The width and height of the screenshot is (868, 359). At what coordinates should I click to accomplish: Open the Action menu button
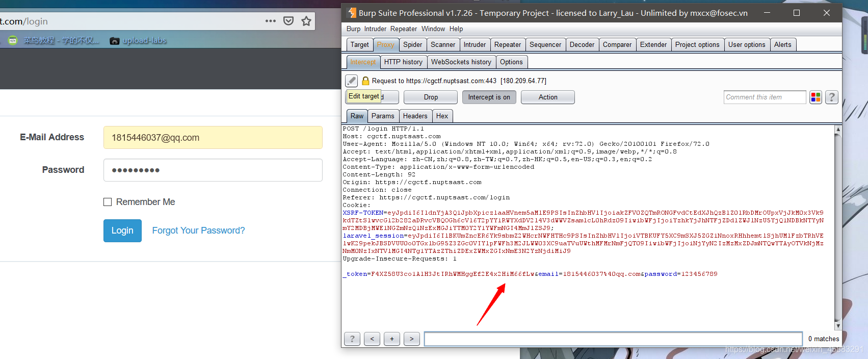[548, 97]
